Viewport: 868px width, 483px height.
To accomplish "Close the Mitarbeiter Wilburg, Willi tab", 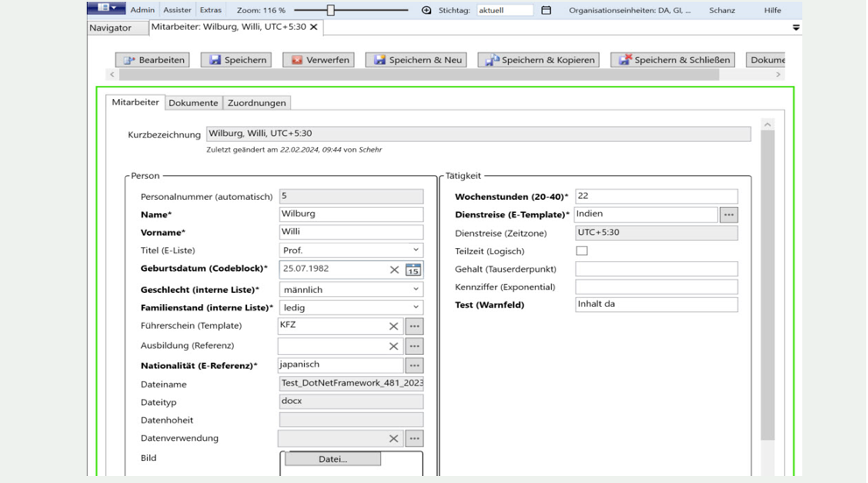I will [314, 27].
